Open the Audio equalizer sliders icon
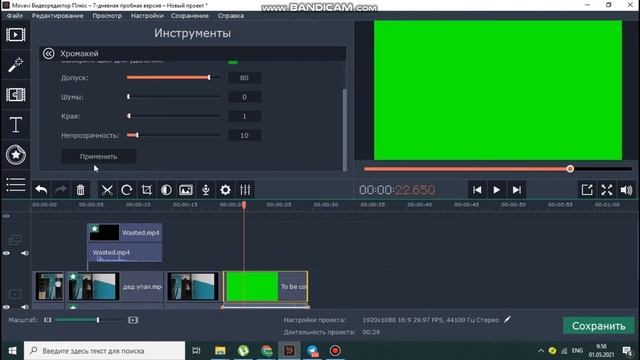 point(245,190)
